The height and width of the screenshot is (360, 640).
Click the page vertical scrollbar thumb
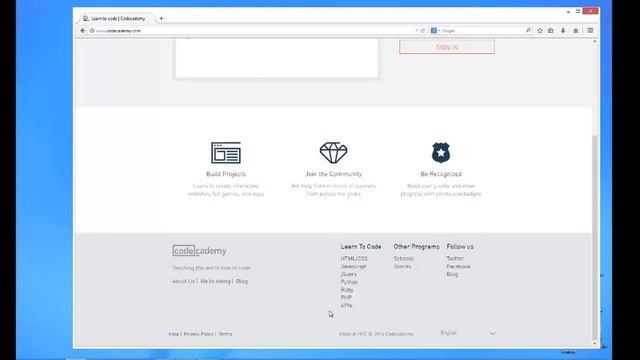tap(595, 237)
